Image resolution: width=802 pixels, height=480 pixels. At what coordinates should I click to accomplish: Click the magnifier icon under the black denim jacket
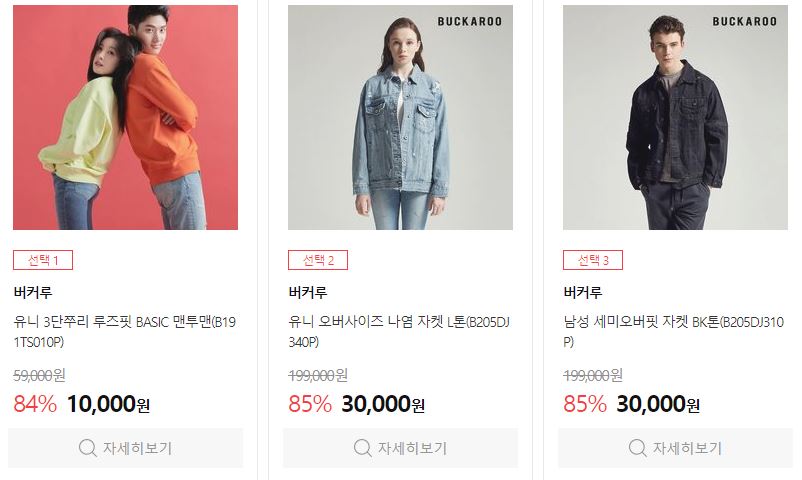click(637, 448)
